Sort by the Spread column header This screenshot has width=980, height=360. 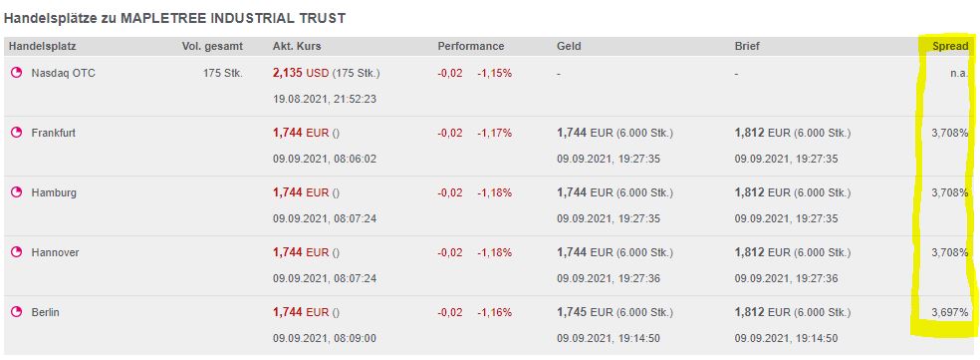950,46
